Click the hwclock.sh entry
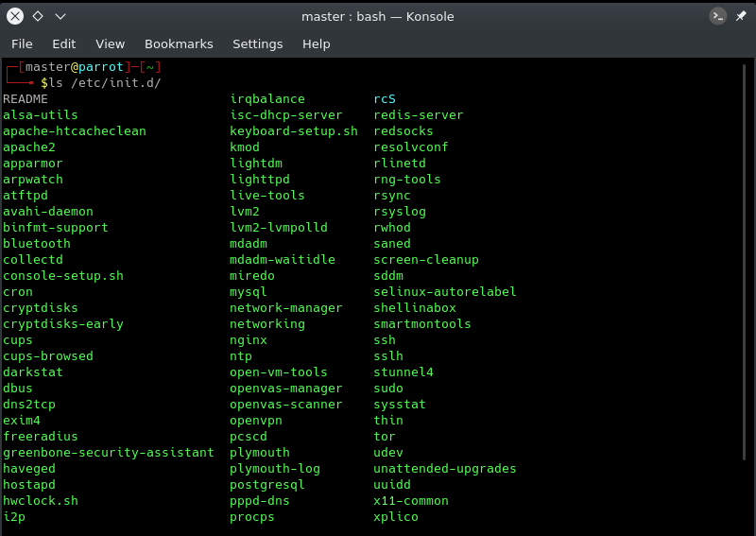756x536 pixels. point(41,500)
